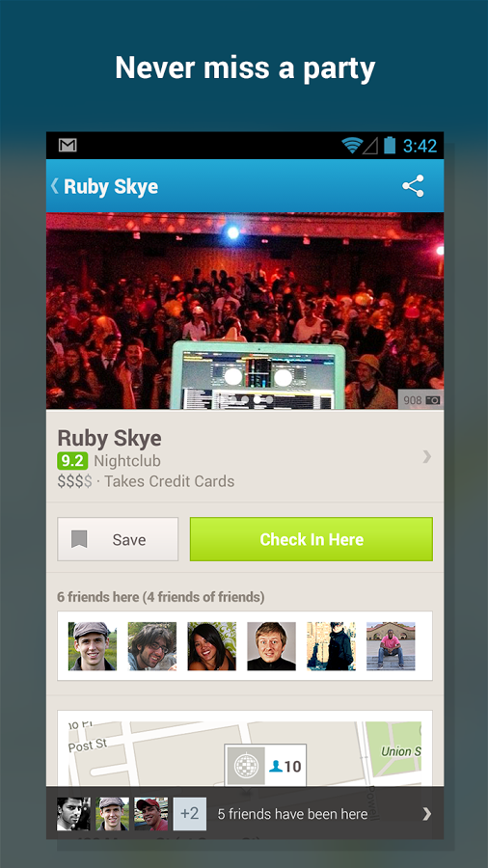Open the 908 photos camera badge
The height and width of the screenshot is (868, 488).
[421, 399]
